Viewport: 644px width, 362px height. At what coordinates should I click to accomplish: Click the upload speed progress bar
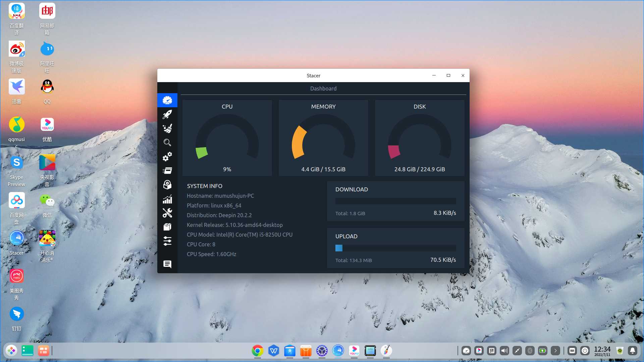point(395,248)
